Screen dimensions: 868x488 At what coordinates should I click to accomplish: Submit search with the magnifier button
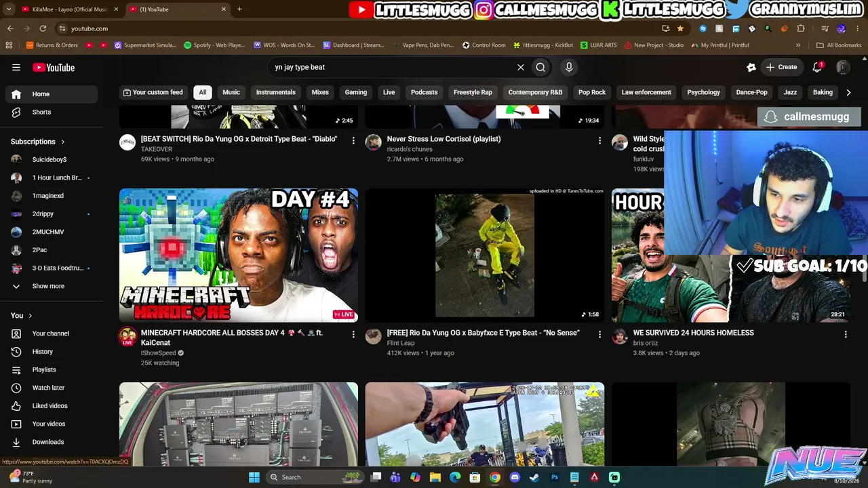click(x=540, y=67)
